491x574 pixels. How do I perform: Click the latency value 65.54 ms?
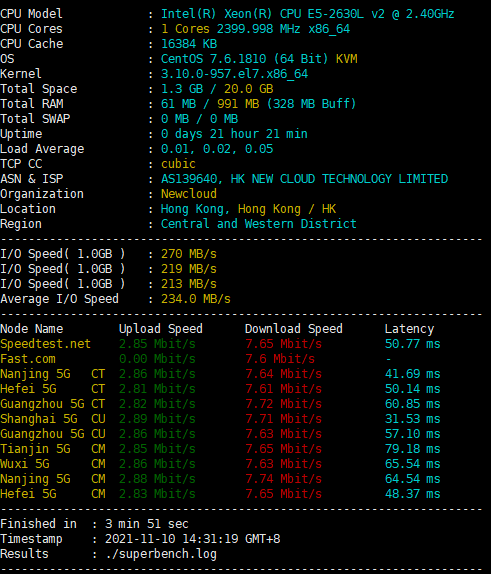tap(413, 464)
